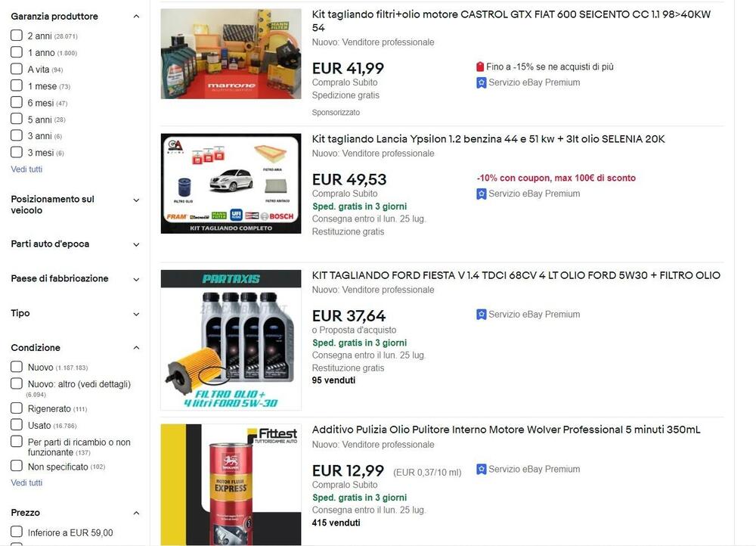The height and width of the screenshot is (546, 756).
Task: Open the Lancia Ypsilon kit tagliando image
Action: [231, 184]
